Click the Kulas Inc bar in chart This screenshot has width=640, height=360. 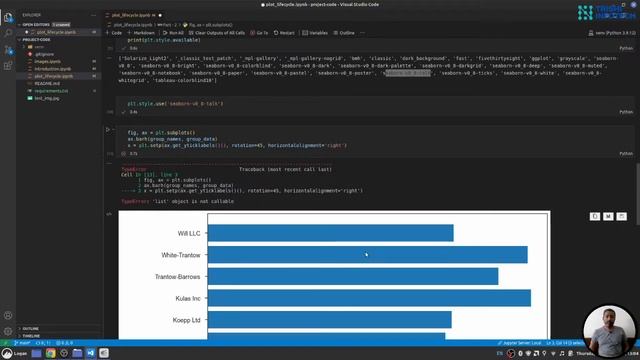[369, 298]
